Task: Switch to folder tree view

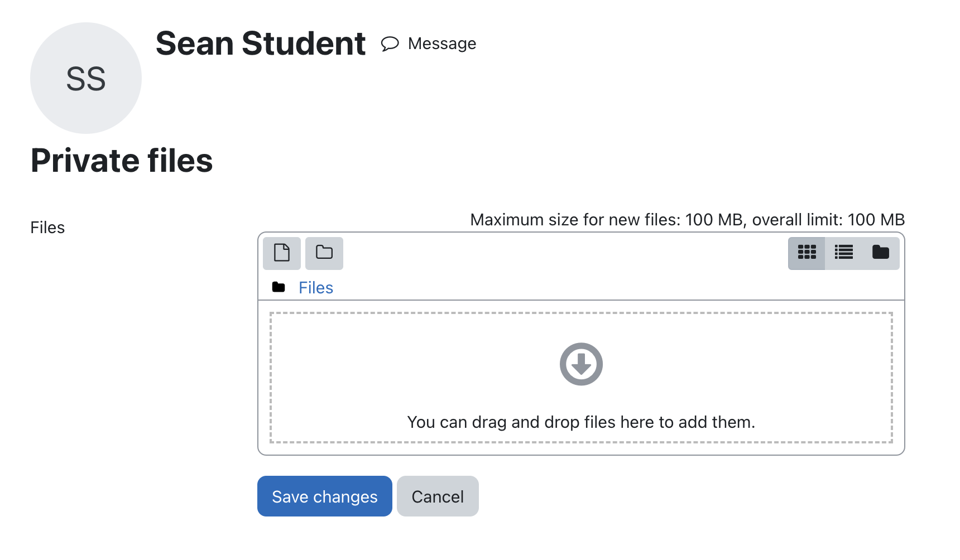Action: pyautogui.click(x=881, y=253)
